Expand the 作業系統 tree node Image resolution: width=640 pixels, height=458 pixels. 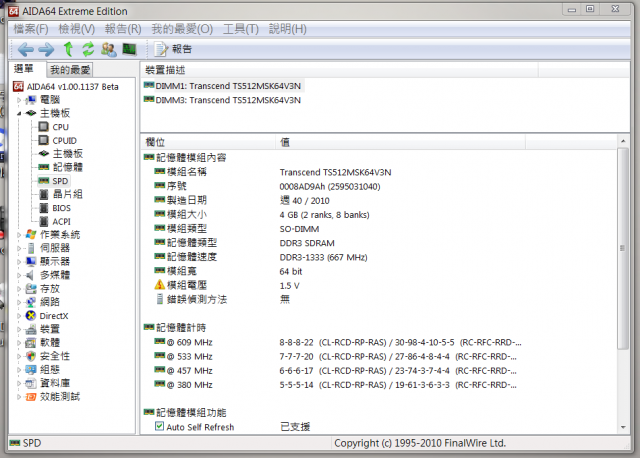coord(19,235)
